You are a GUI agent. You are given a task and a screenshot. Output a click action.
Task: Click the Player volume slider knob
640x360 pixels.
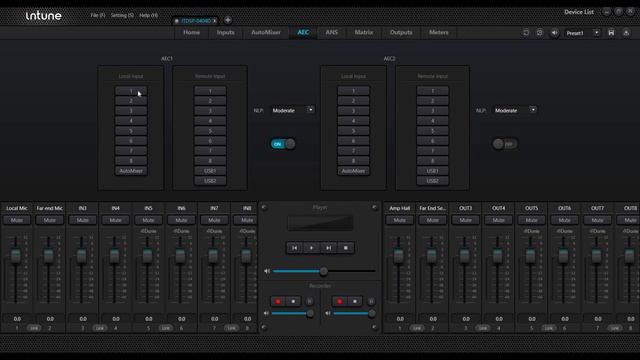[x=324, y=271]
